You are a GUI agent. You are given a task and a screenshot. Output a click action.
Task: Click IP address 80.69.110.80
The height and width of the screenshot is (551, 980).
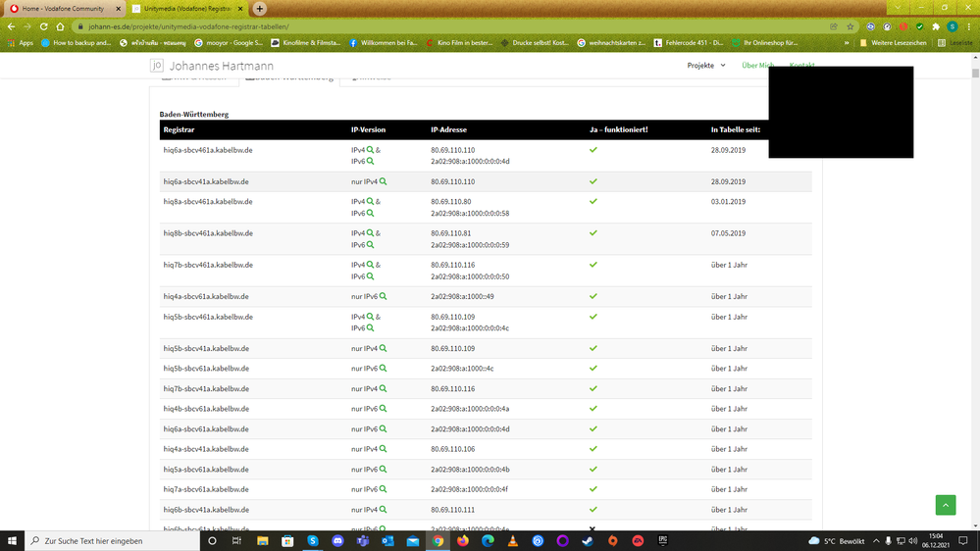coord(450,202)
